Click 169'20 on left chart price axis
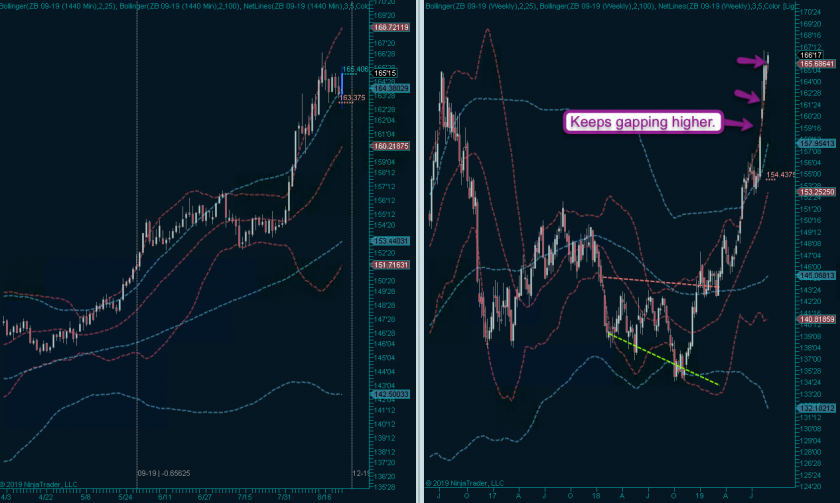 click(x=385, y=16)
